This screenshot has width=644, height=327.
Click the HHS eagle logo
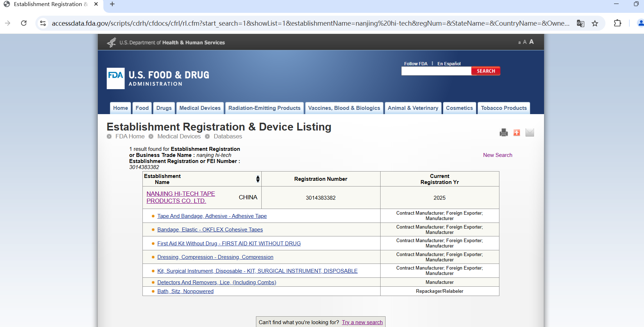pos(112,42)
